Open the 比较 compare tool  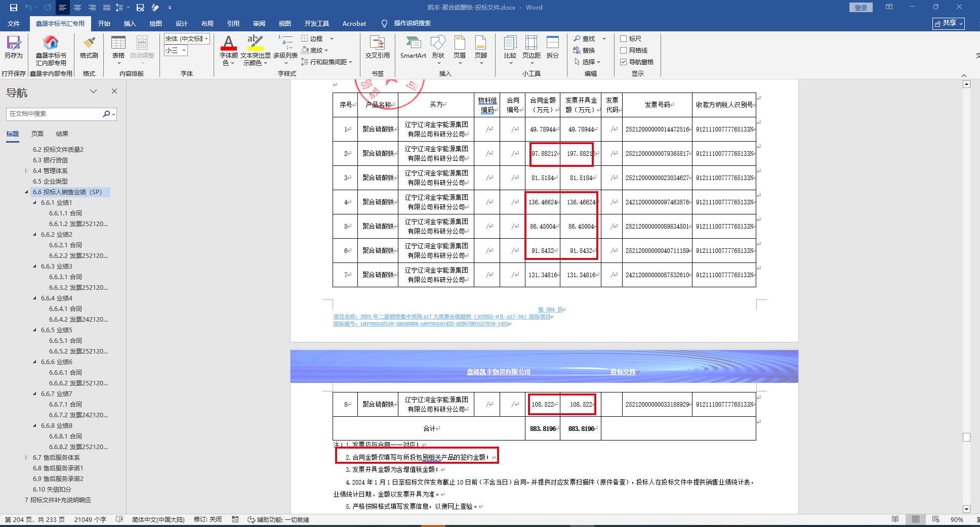[x=510, y=46]
